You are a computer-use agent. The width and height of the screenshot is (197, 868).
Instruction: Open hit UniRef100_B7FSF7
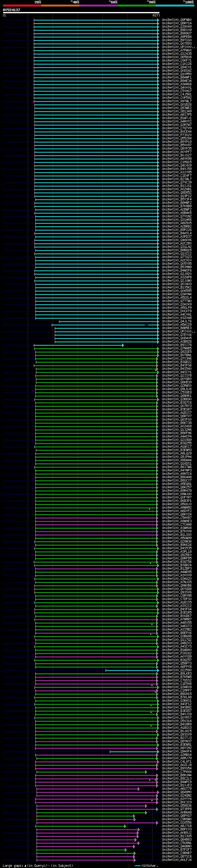tap(176, 850)
